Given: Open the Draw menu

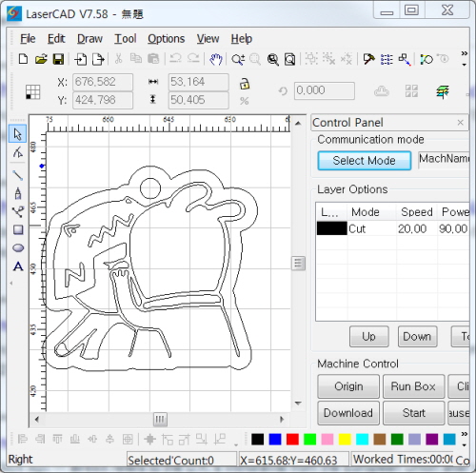Looking at the screenshot, I should 89,39.
